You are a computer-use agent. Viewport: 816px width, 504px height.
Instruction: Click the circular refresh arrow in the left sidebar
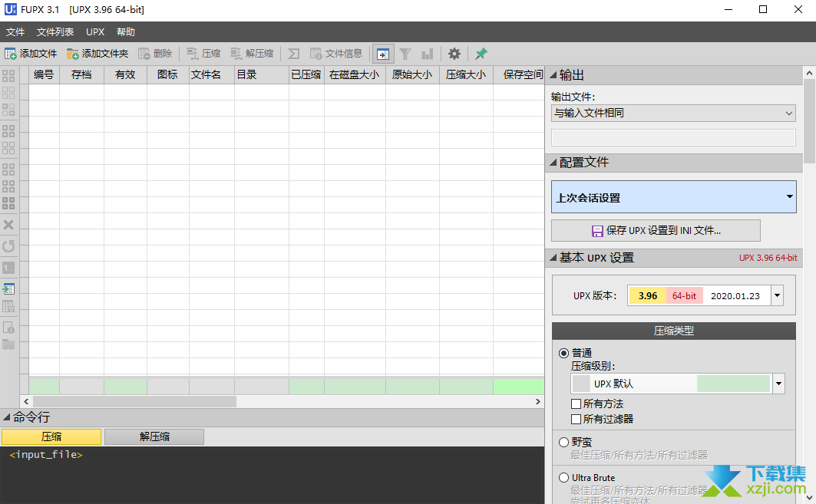(8, 246)
